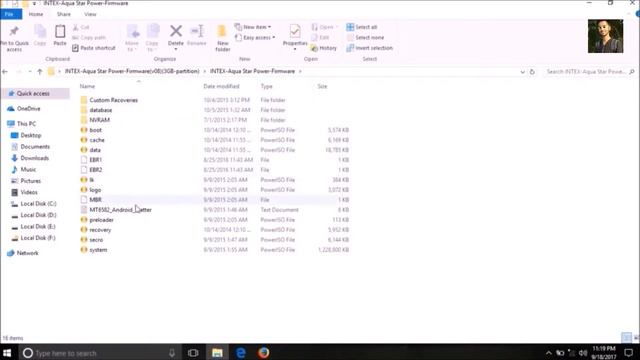Click the Task View taskbar icon

coord(193,353)
